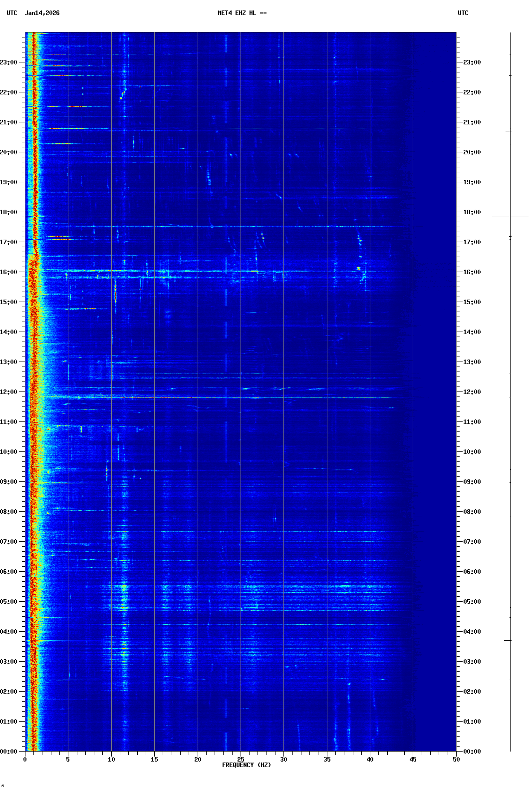Click the 10 tick on the frequency axis
Image resolution: width=532 pixels, height=791 pixels.
[x=111, y=760]
